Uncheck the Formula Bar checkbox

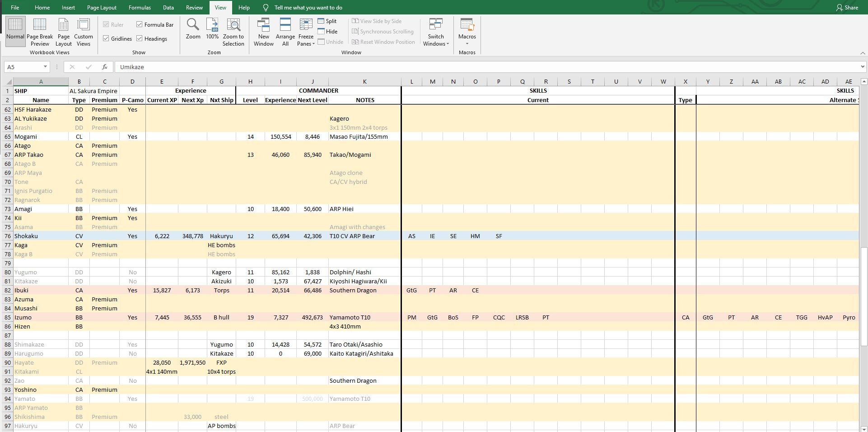[140, 24]
